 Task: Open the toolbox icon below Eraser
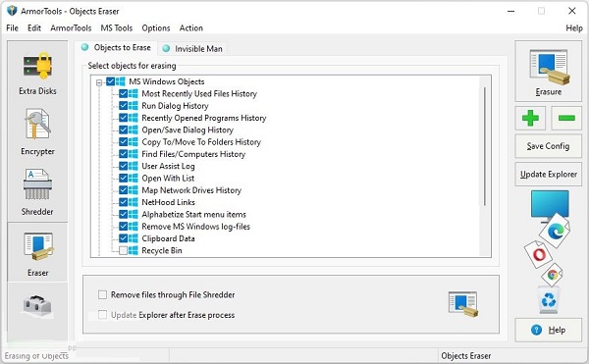point(37,305)
